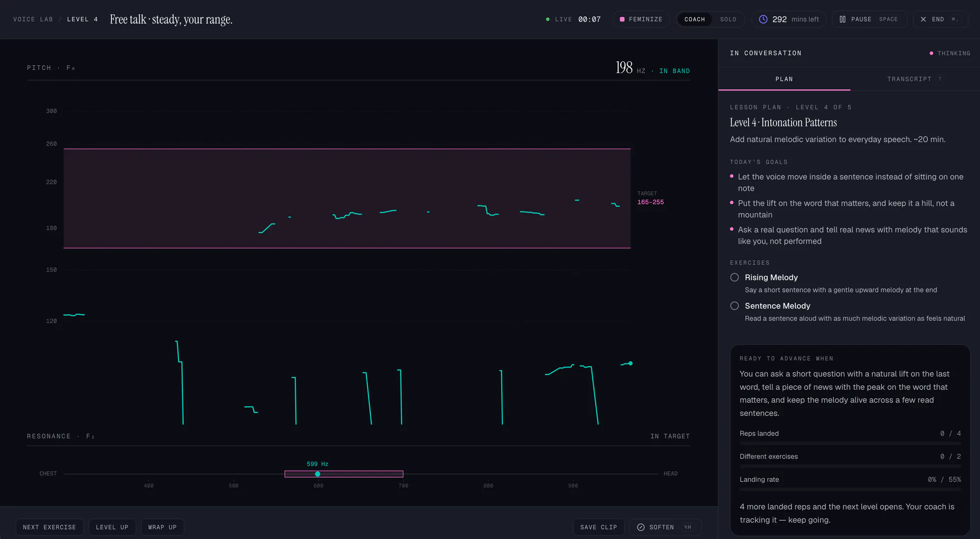Image resolution: width=980 pixels, height=539 pixels.
Task: Click the VOICE LAB breadcrumb
Action: [33, 19]
